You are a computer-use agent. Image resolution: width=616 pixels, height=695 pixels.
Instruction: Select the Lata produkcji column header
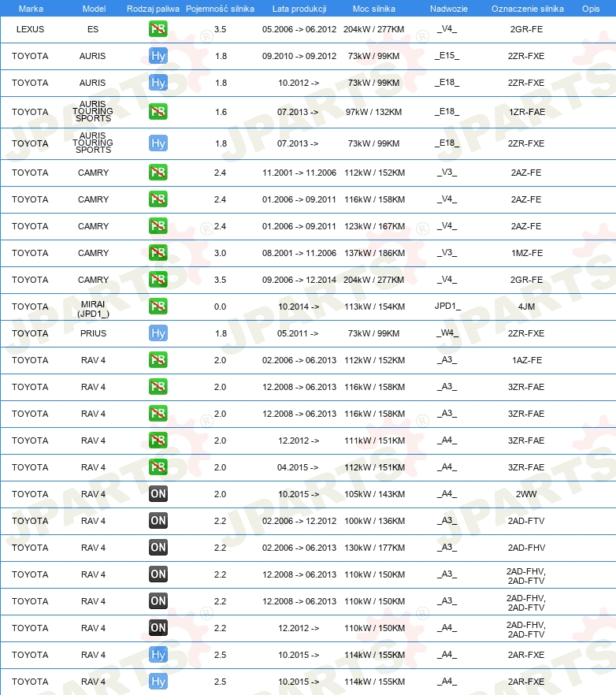[x=299, y=9]
